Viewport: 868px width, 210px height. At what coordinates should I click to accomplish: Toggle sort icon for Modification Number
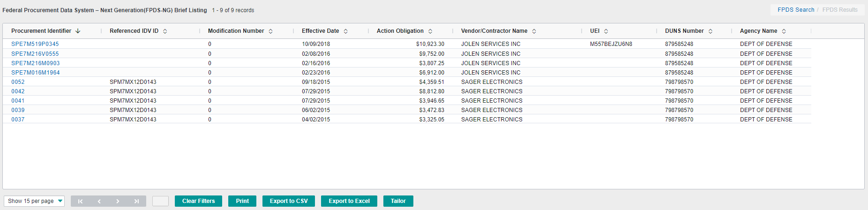tap(270, 31)
